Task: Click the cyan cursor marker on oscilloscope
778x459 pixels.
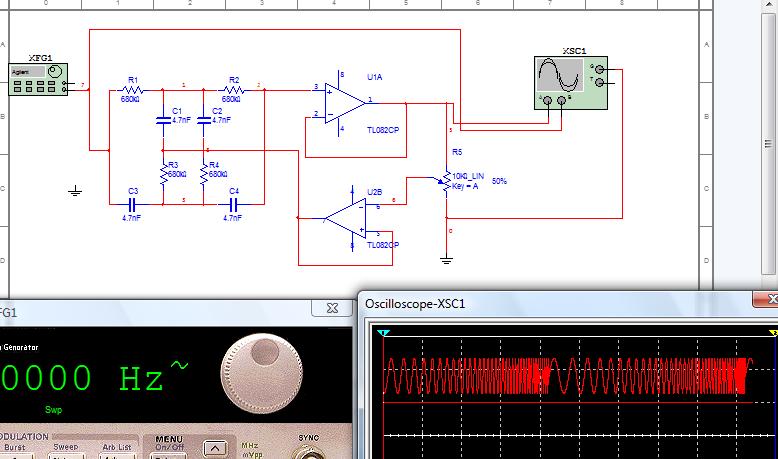Action: [383, 332]
